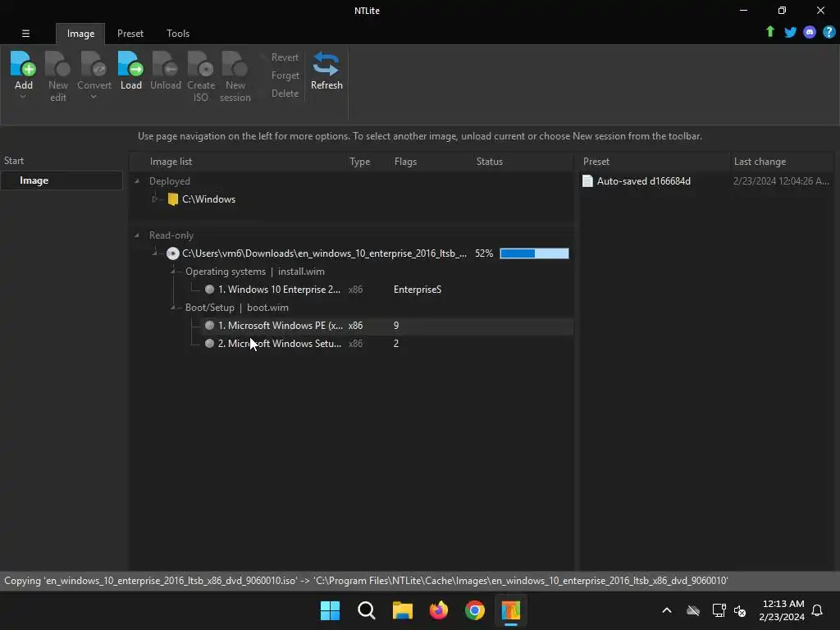
Task: Click the Refresh toolbar icon
Action: [326, 64]
